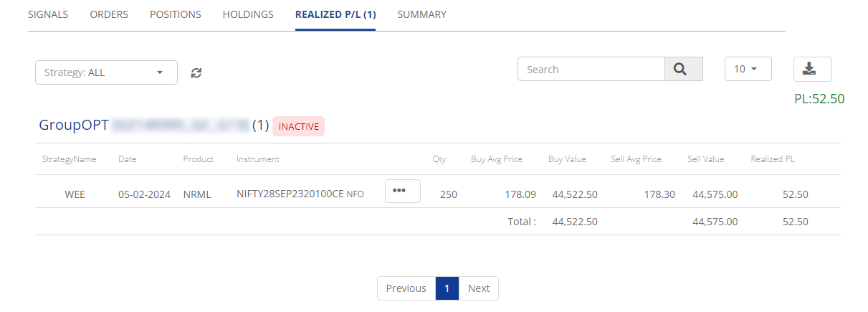The image size is (868, 312).
Task: Focus the Search input field
Action: [x=591, y=69]
